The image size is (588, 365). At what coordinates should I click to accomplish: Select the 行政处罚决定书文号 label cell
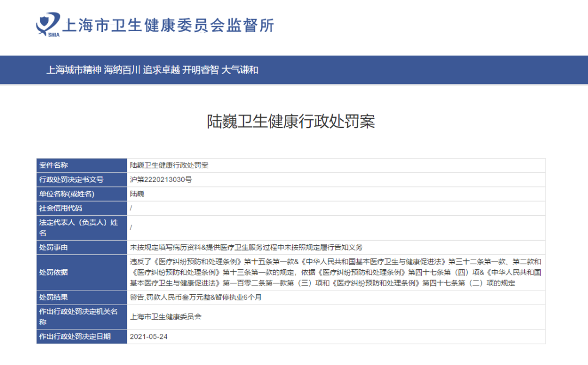pyautogui.click(x=82, y=180)
